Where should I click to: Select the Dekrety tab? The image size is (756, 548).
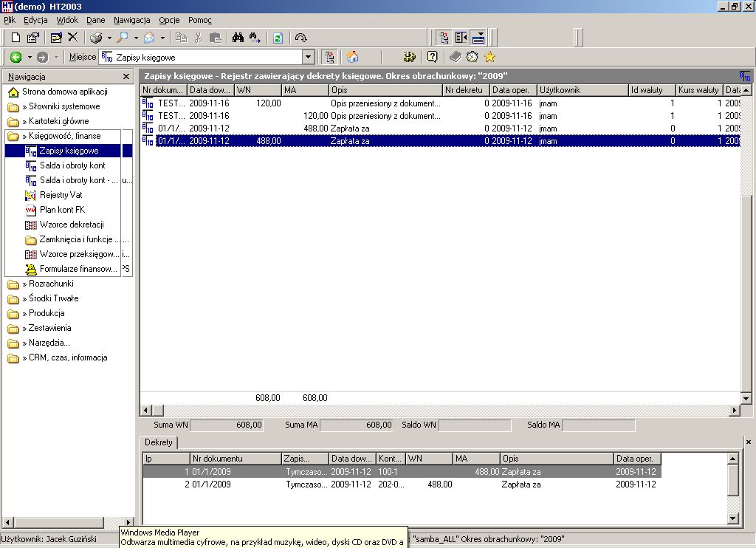(x=159, y=442)
